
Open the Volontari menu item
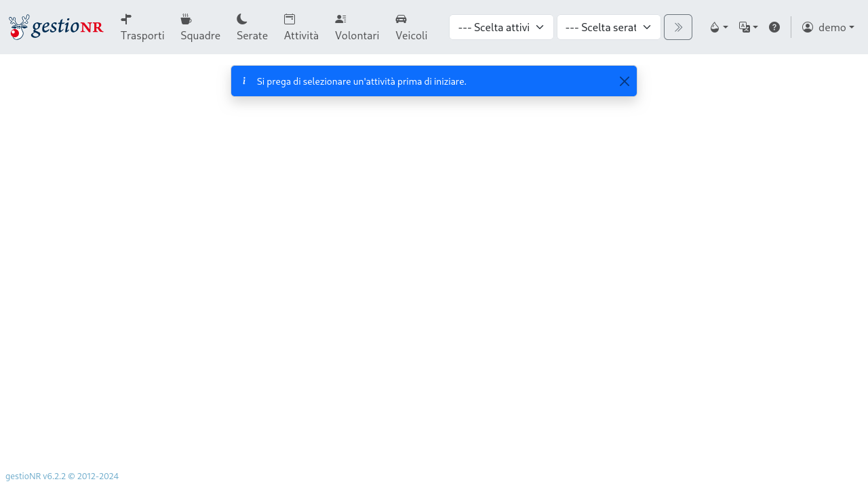pyautogui.click(x=357, y=27)
